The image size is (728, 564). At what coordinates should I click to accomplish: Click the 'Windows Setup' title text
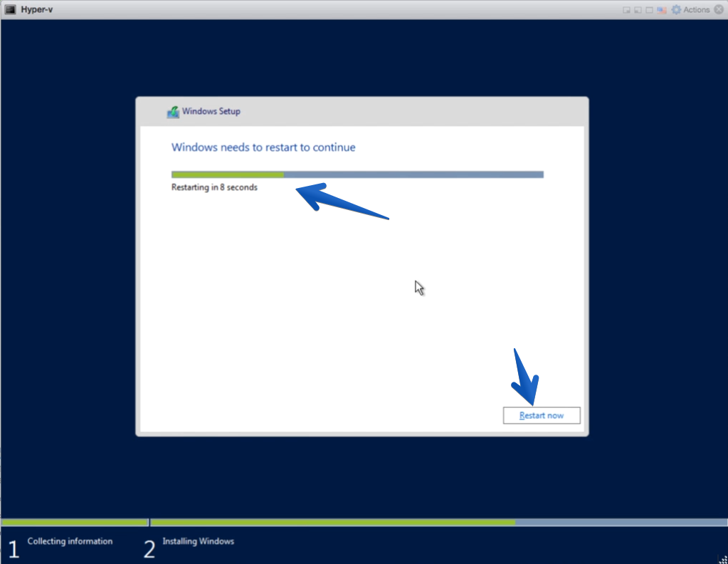pyautogui.click(x=211, y=111)
